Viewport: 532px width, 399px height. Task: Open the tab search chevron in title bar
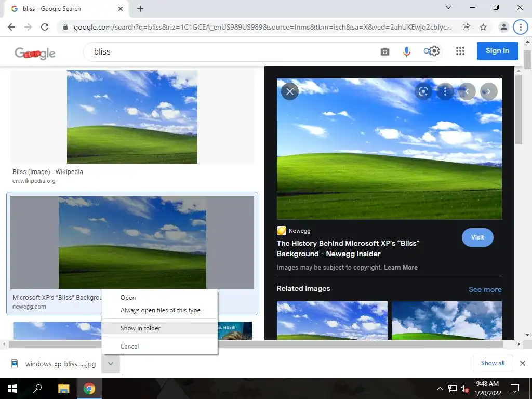tap(448, 7)
